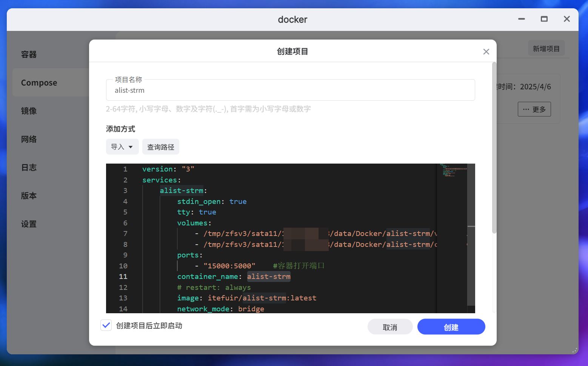Click the 'network_mode: bridge' line
This screenshot has height=366, width=588.
tap(221, 309)
